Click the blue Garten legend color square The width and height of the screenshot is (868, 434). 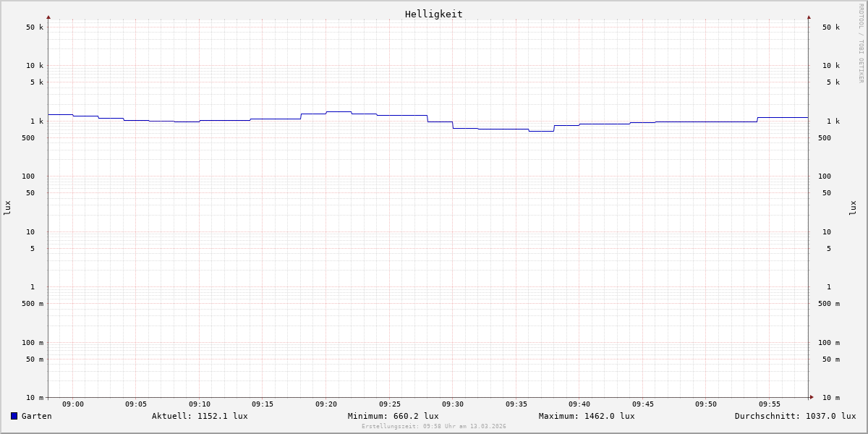click(14, 416)
